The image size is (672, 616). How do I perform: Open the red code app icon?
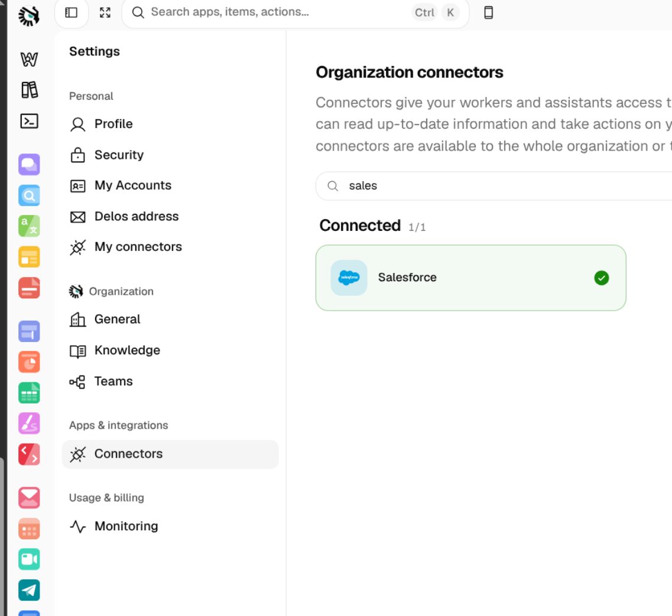tap(29, 454)
